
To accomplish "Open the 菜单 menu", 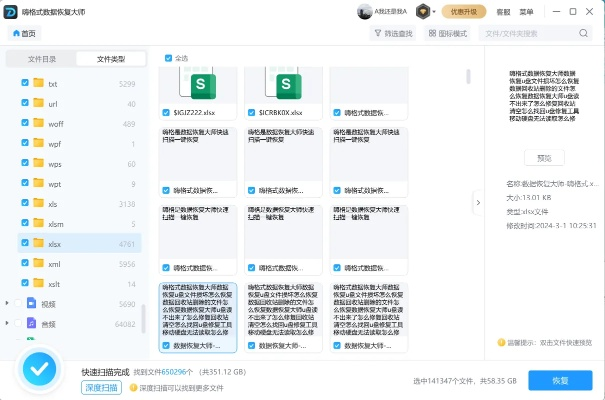I will click(527, 12).
